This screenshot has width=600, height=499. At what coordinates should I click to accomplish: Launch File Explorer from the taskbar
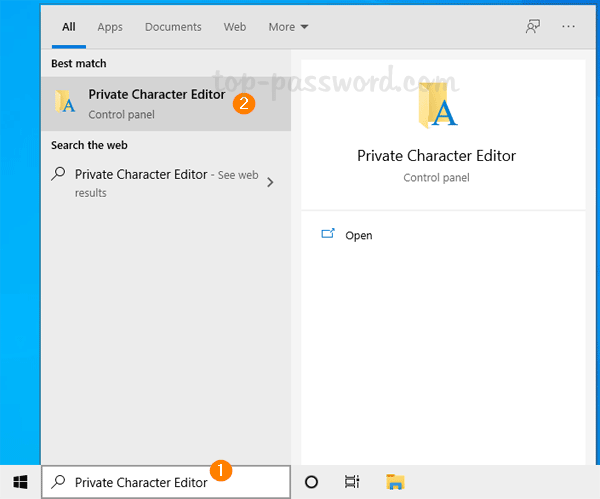(394, 481)
